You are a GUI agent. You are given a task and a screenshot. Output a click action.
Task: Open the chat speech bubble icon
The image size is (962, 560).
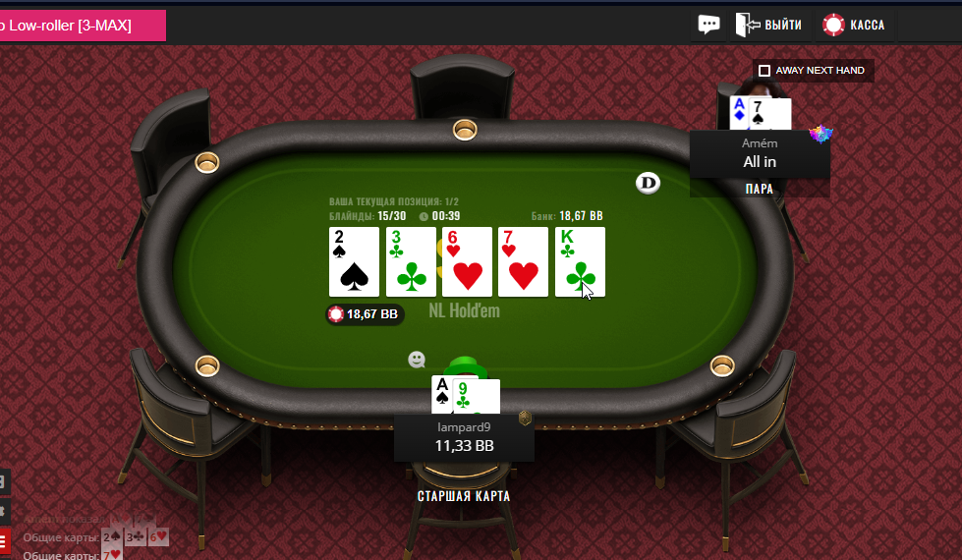[708, 25]
